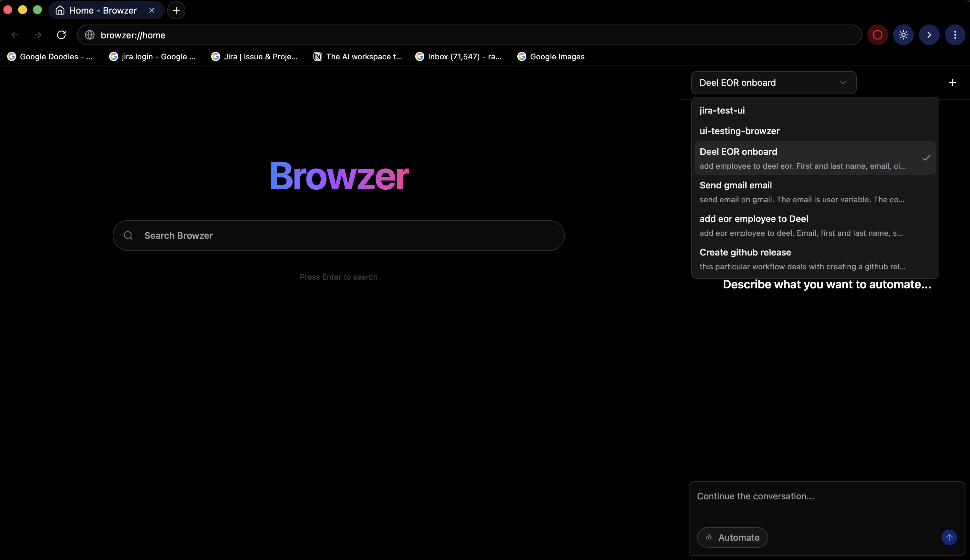970x560 pixels.
Task: Click the globe icon in the address bar
Action: tap(90, 35)
